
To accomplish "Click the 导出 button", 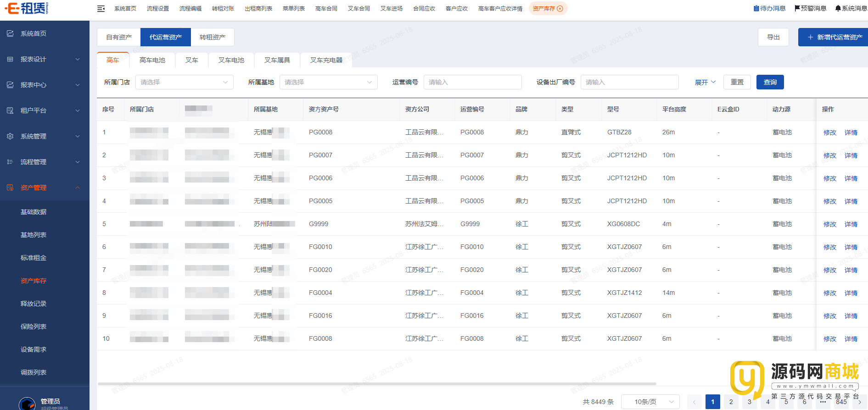I will (773, 37).
